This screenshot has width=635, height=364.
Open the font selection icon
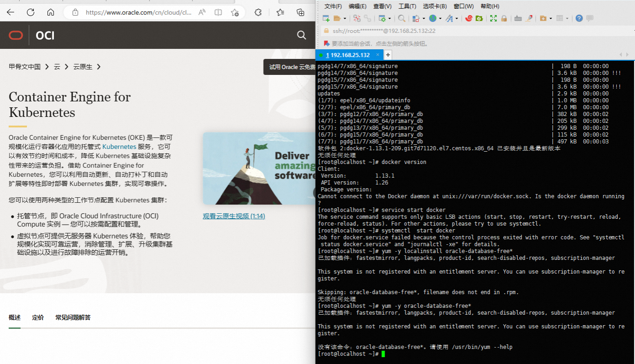click(449, 18)
